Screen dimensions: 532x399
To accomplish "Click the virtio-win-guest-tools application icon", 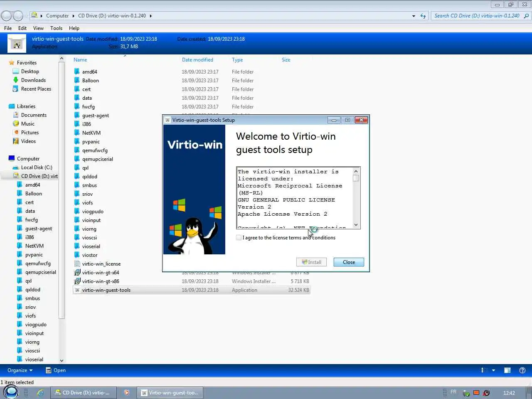I will pyautogui.click(x=77, y=290).
